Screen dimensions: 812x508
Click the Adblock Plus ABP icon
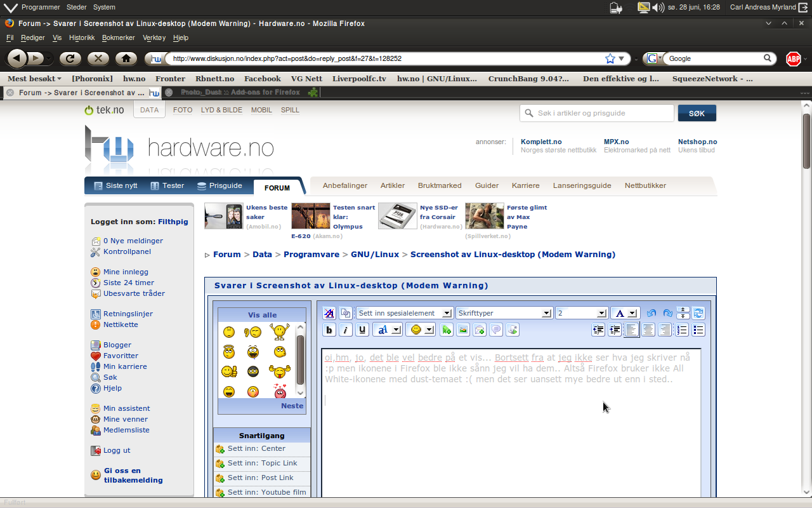tap(793, 58)
